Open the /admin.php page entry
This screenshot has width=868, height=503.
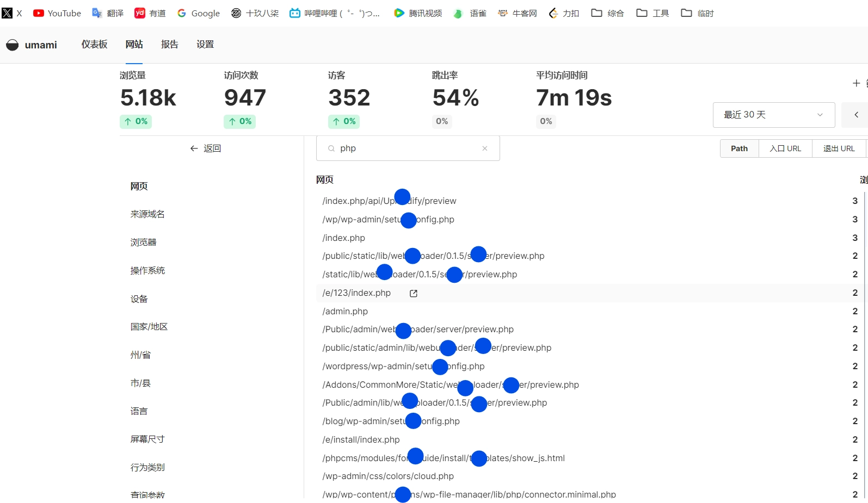coord(345,311)
